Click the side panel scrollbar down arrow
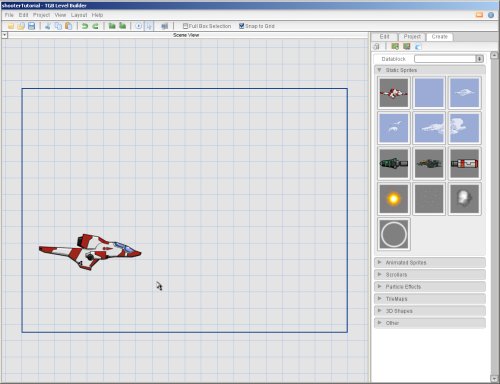Image resolution: width=500 pixels, height=384 pixels. 494,379
